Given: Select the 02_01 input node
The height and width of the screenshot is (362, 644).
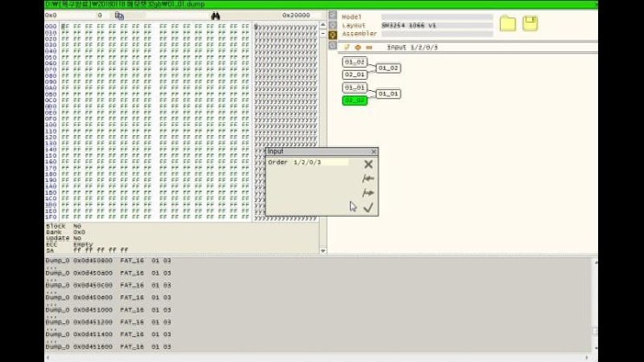Looking at the screenshot, I should click(x=355, y=74).
